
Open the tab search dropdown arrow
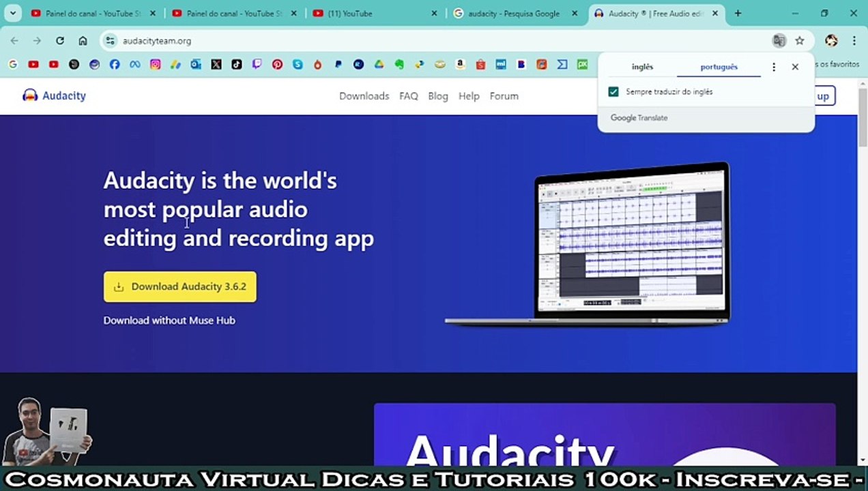12,13
